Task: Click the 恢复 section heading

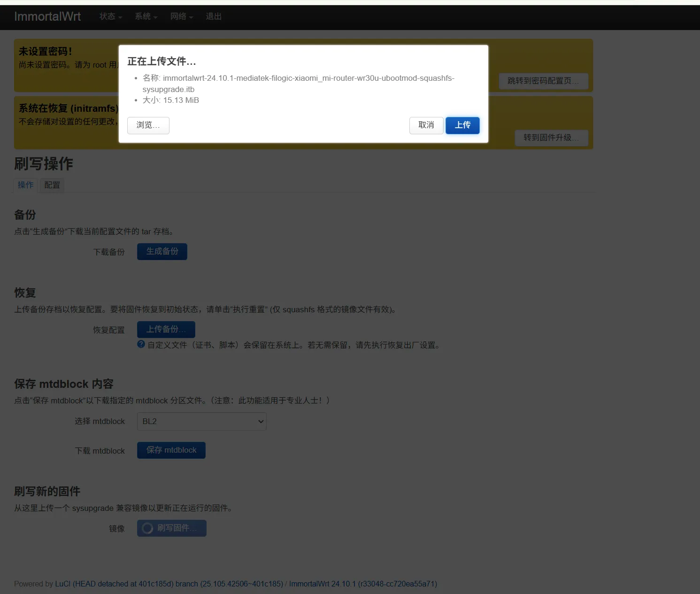Action: tap(25, 293)
